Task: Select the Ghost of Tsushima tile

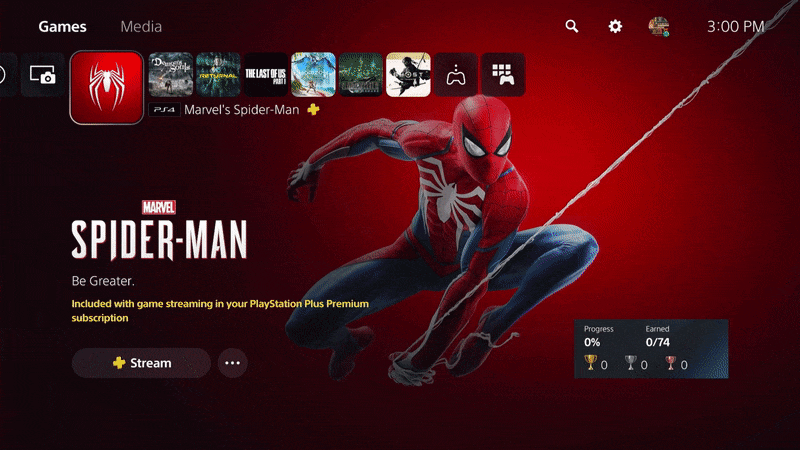Action: (408, 74)
